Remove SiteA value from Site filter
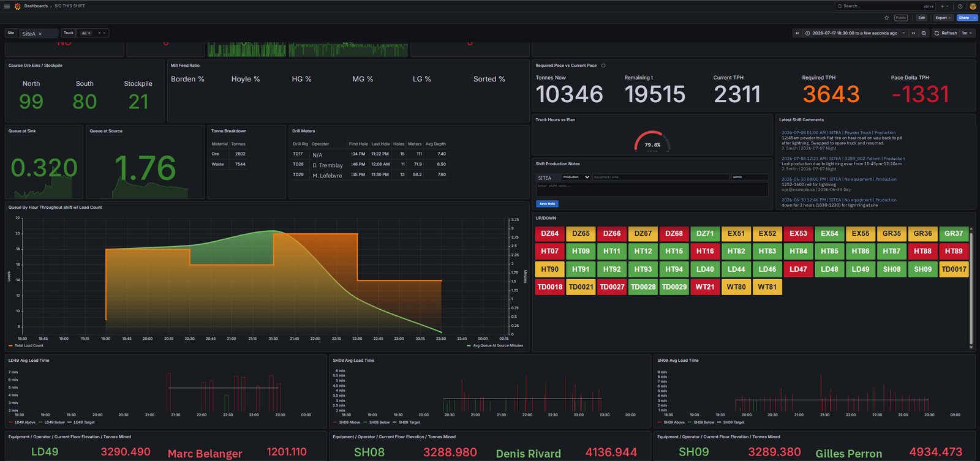The height and width of the screenshot is (461, 980). pos(40,34)
